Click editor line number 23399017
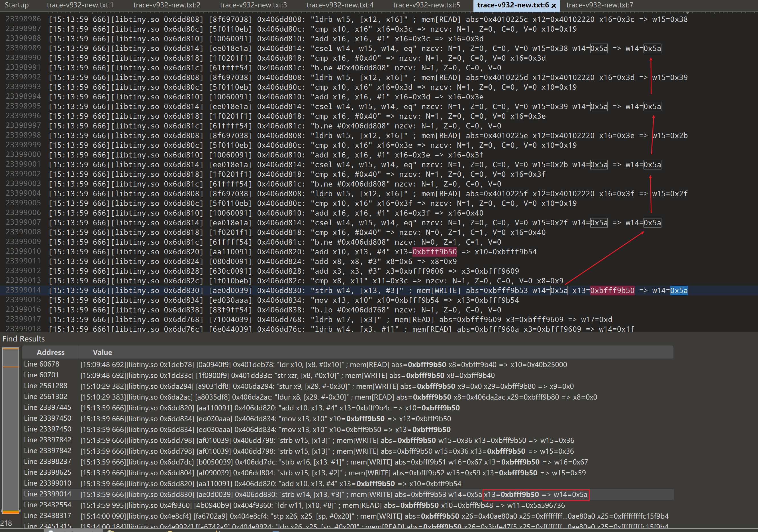The width and height of the screenshot is (758, 532). (23, 319)
